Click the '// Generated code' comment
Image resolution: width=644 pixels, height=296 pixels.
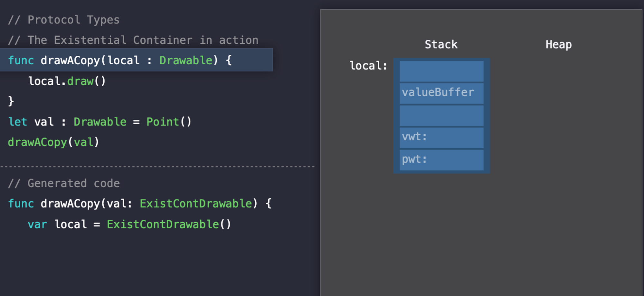(x=64, y=183)
